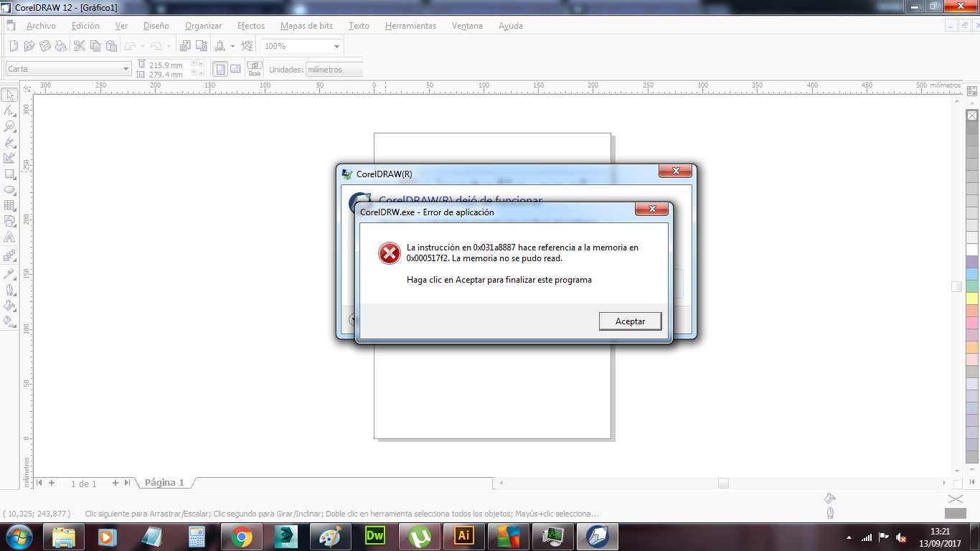Open the zoom level 100% dropdown
This screenshot has width=980, height=551.
tap(336, 47)
